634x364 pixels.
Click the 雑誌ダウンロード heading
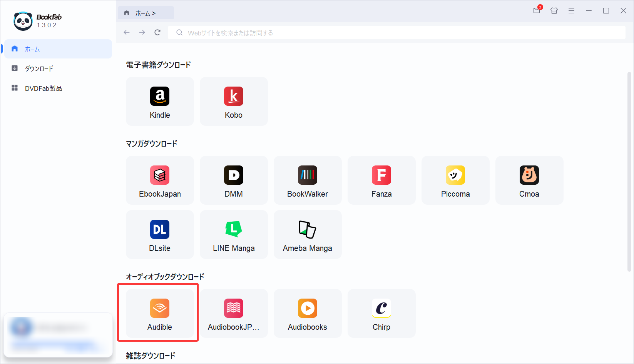tap(151, 356)
